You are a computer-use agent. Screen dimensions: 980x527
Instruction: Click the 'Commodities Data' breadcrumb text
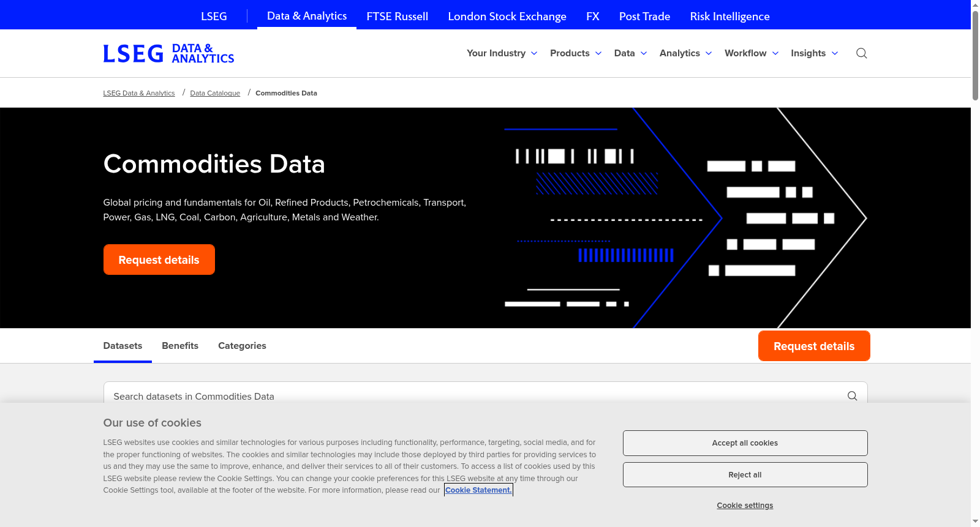click(286, 93)
